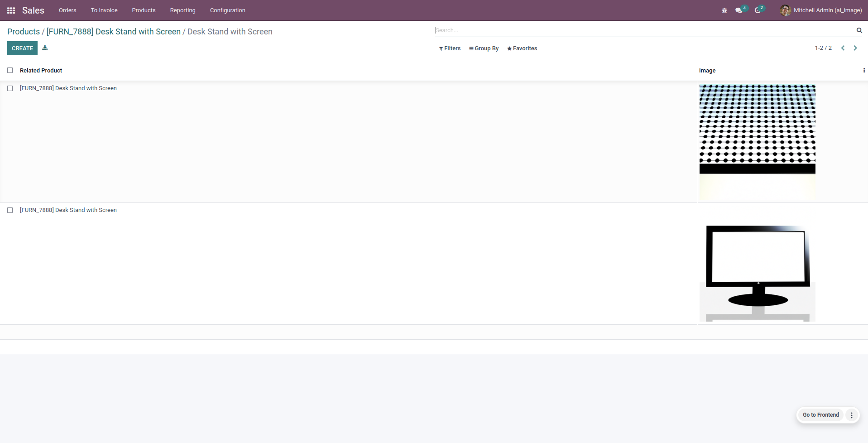Open the Products menu
This screenshot has width=868, height=443.
click(144, 10)
